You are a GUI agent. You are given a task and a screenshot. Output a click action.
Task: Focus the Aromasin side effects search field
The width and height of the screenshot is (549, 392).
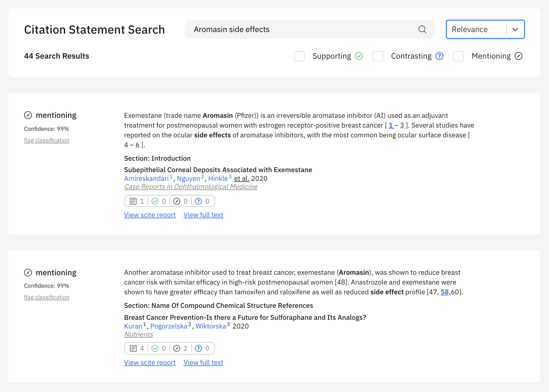click(299, 29)
